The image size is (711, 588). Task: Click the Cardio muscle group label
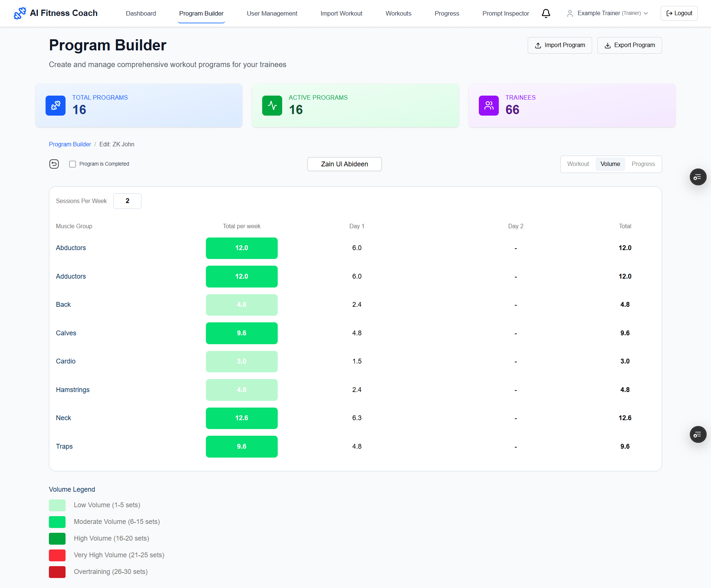point(66,361)
